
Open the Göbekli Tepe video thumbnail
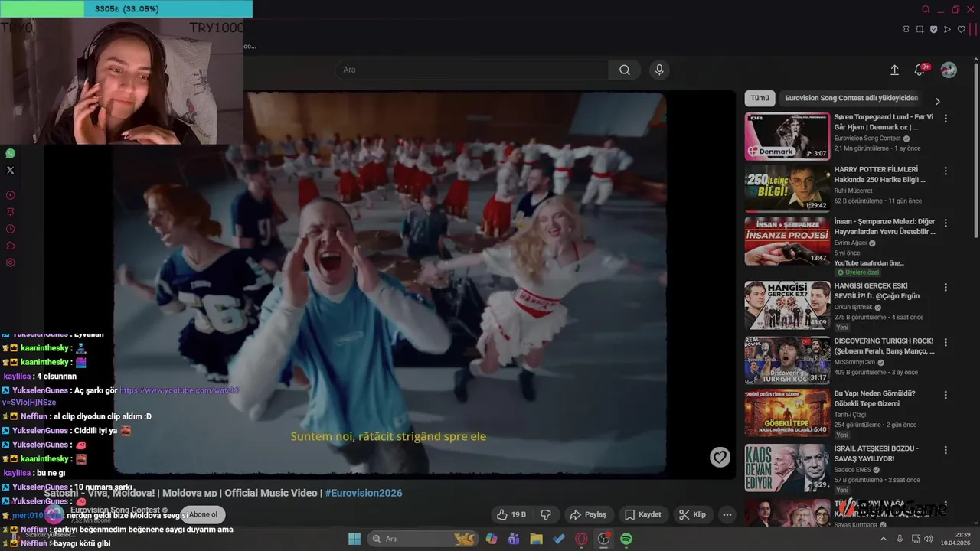point(787,412)
